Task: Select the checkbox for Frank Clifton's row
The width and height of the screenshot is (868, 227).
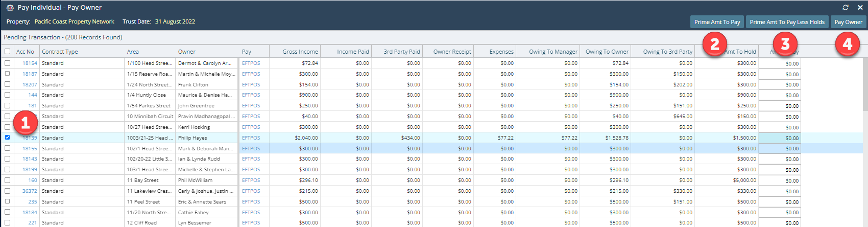Action: pos(7,84)
